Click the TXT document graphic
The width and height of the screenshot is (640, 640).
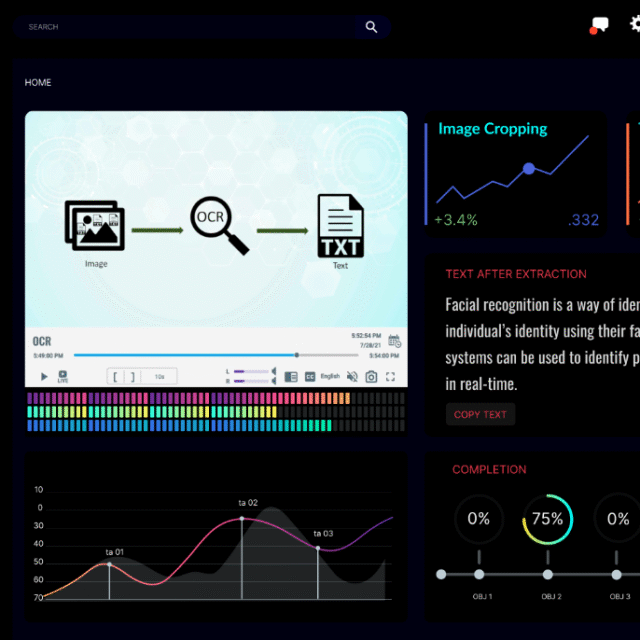340,226
